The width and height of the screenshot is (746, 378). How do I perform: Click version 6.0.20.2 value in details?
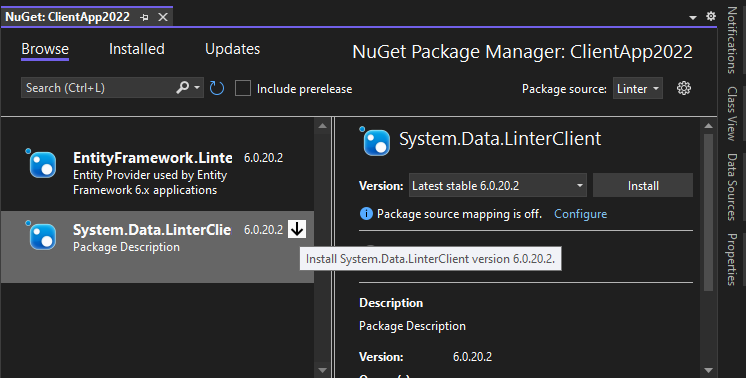[x=472, y=357]
